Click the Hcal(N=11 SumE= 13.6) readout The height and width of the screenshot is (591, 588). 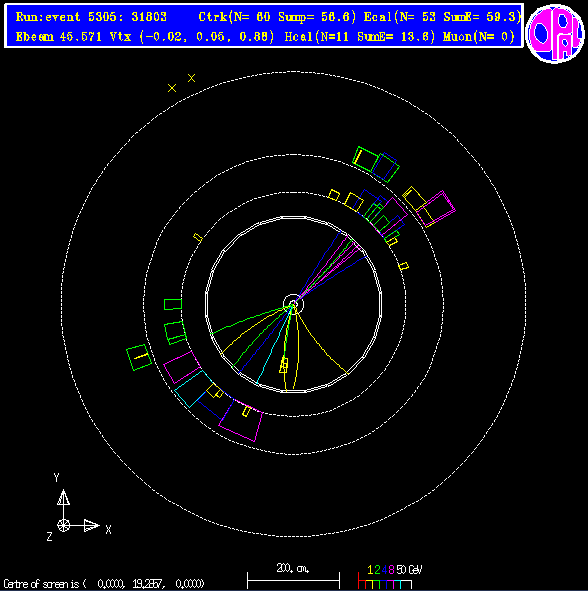pyautogui.click(x=360, y=37)
